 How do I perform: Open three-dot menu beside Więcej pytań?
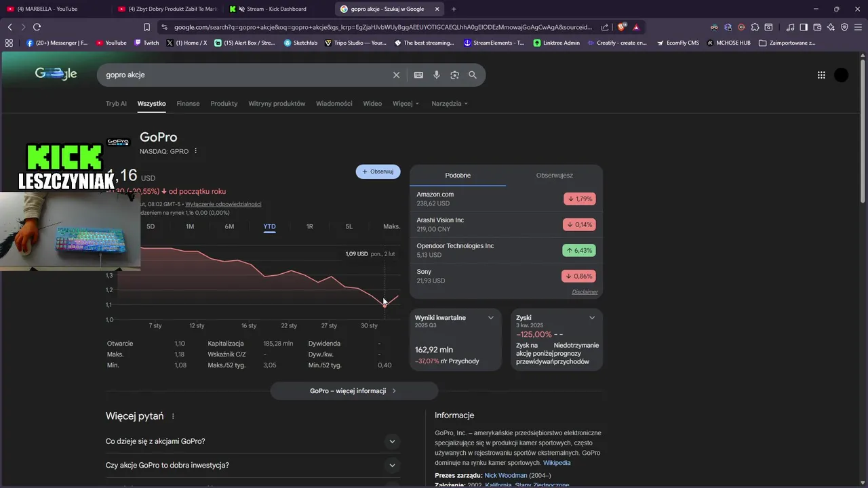(173, 416)
